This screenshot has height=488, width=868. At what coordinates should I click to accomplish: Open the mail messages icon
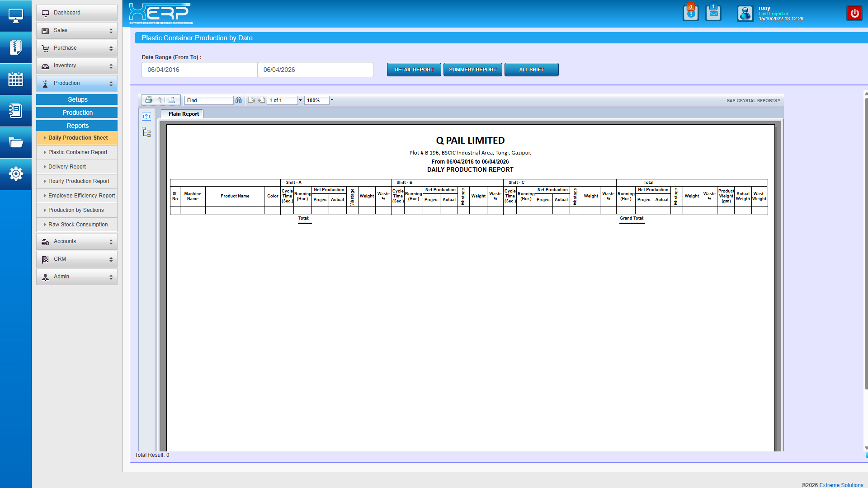click(x=713, y=13)
